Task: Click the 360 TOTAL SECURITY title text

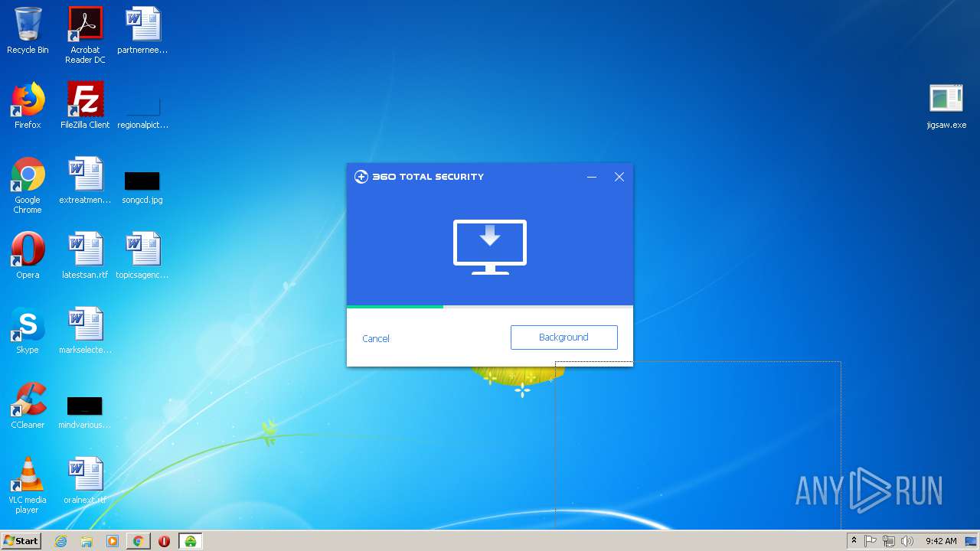Action: click(428, 177)
